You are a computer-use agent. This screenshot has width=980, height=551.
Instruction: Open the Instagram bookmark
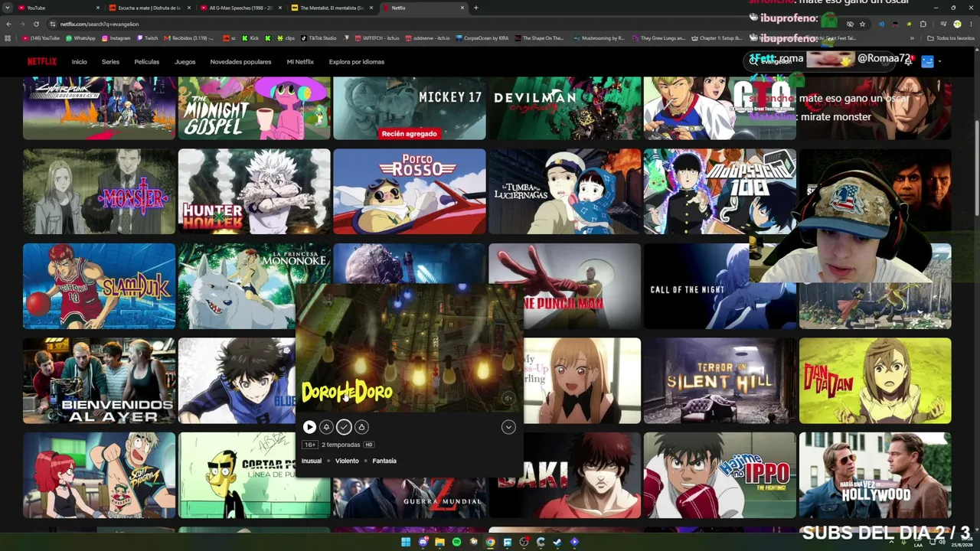pos(116,38)
